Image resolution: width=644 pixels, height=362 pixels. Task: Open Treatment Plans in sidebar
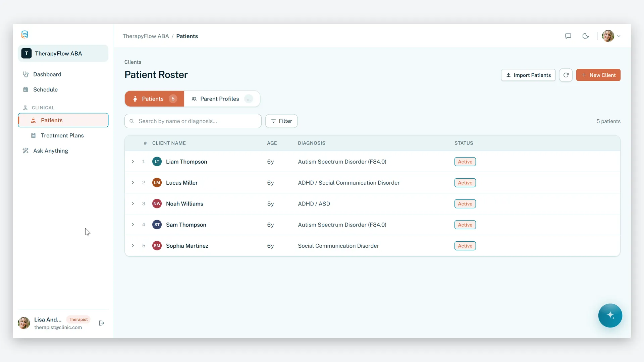tap(63, 135)
